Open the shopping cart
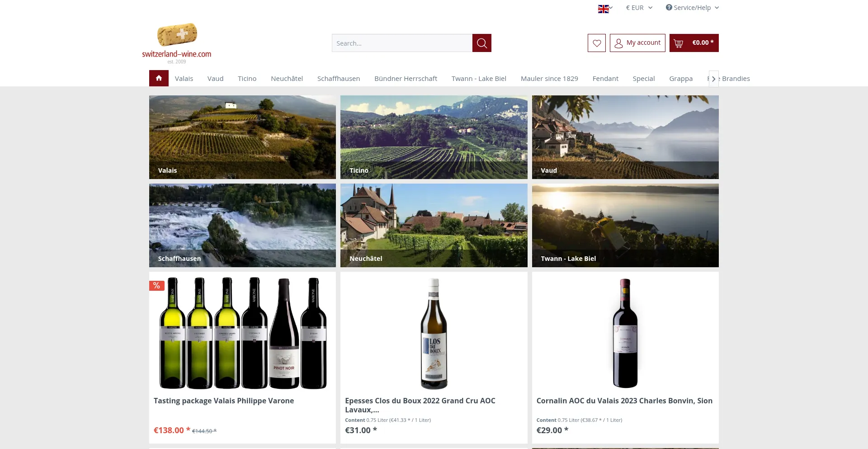Screen dimensions: 868x449 [693, 43]
